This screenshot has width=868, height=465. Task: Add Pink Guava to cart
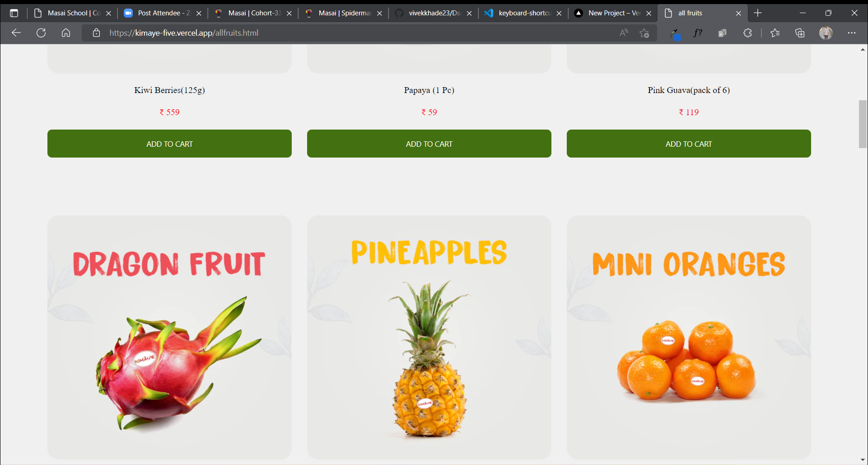(x=689, y=144)
